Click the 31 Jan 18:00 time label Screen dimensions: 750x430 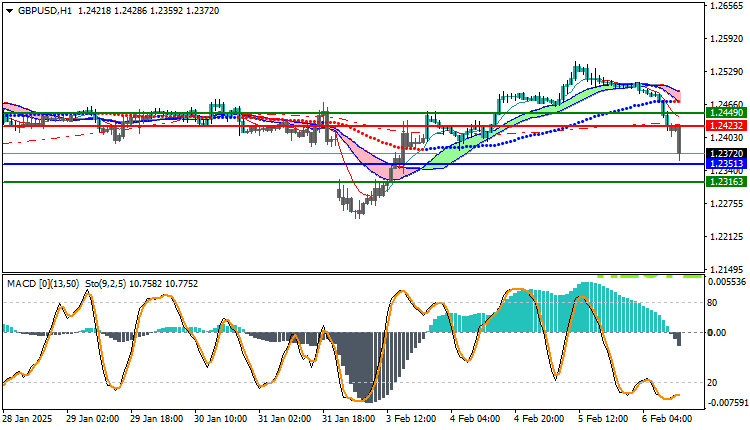coord(349,419)
